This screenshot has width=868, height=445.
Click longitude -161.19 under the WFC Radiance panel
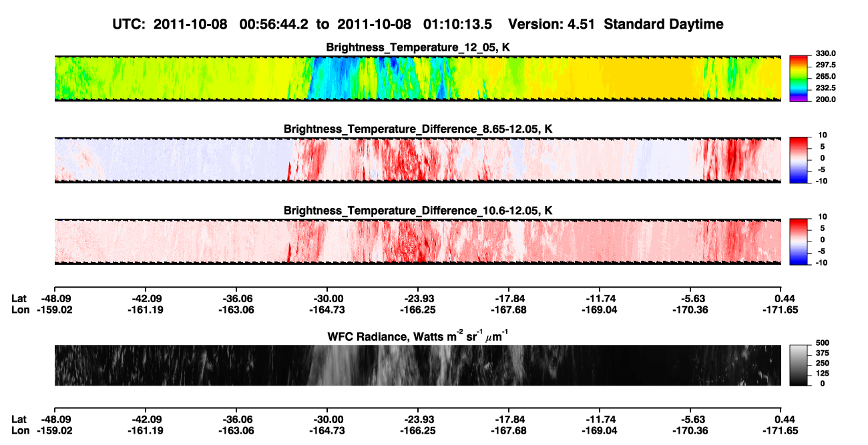click(145, 431)
